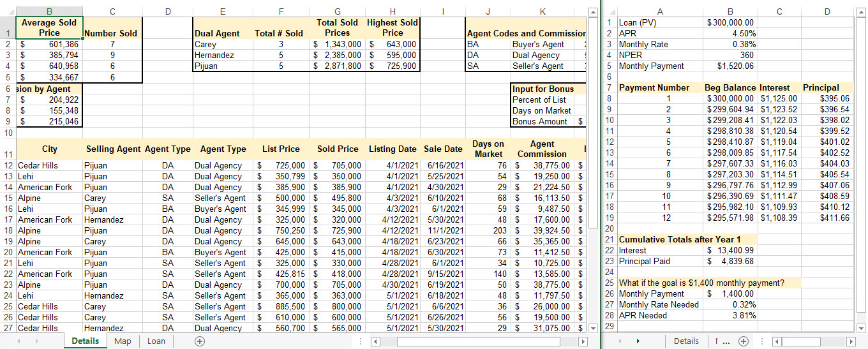Click the Listing Date column heading
The width and height of the screenshot is (868, 349).
coord(393,149)
